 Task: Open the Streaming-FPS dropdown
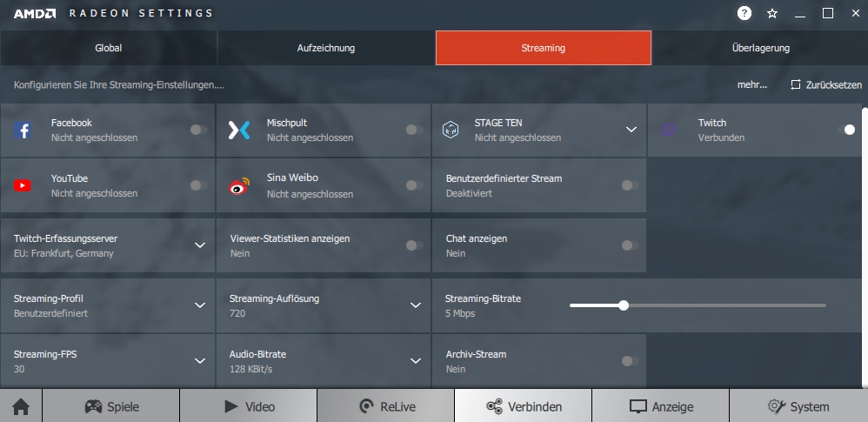tap(200, 361)
